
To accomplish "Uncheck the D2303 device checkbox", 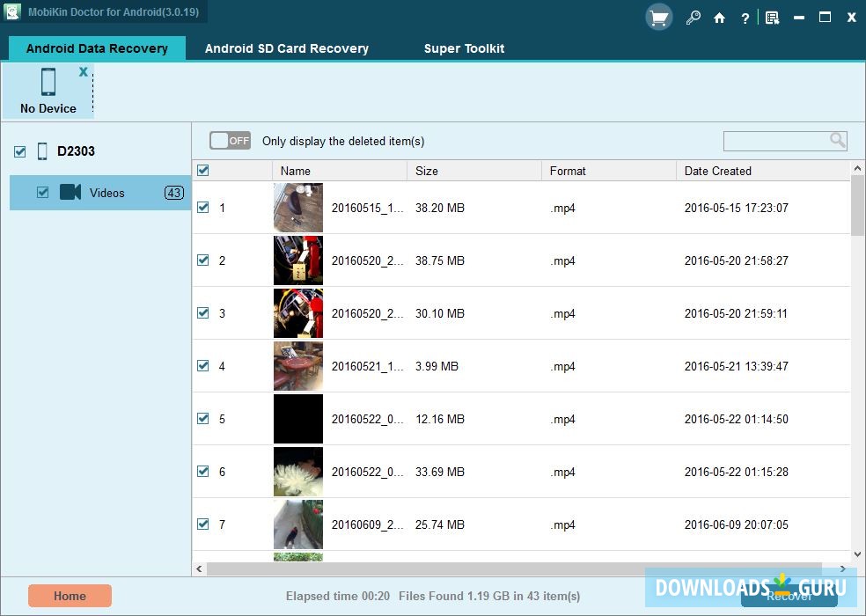I will tap(20, 152).
